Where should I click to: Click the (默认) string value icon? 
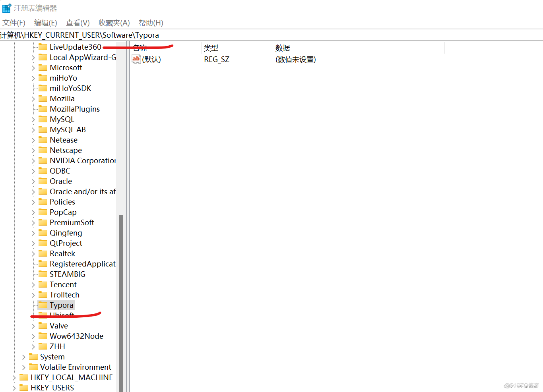tap(136, 59)
